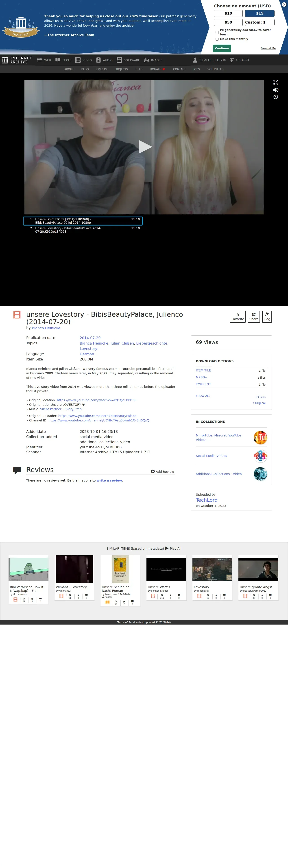Open the Social Media Videos collection icon
Screen dimensions: 288x868
(260, 456)
